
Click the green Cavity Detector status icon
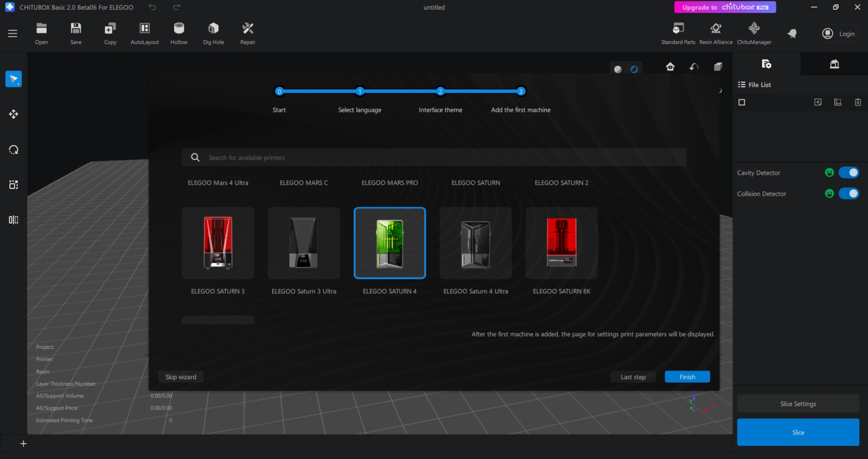[829, 173]
